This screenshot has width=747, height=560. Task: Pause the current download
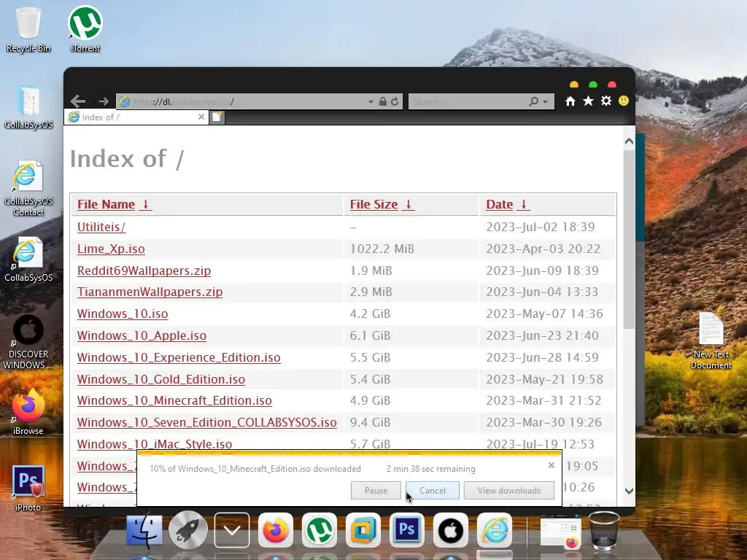click(x=376, y=491)
